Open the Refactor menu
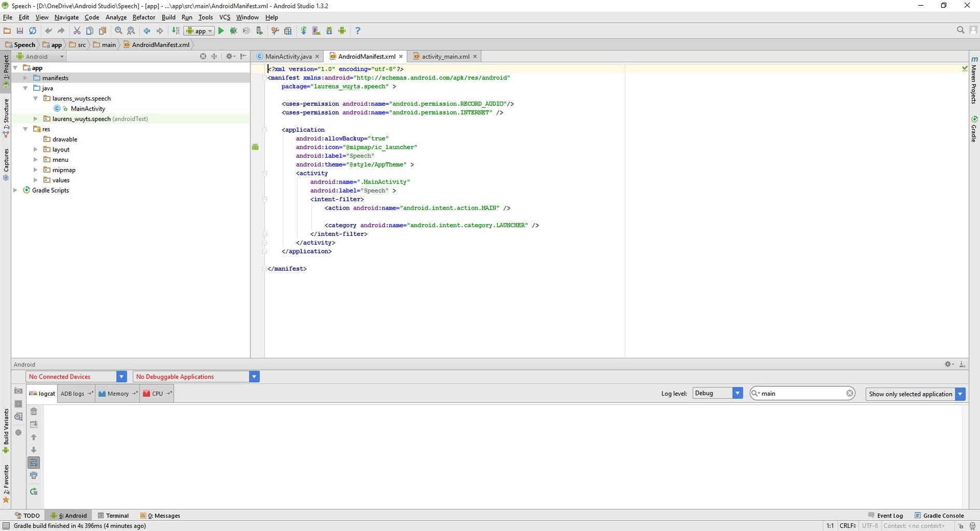980x531 pixels. [144, 17]
